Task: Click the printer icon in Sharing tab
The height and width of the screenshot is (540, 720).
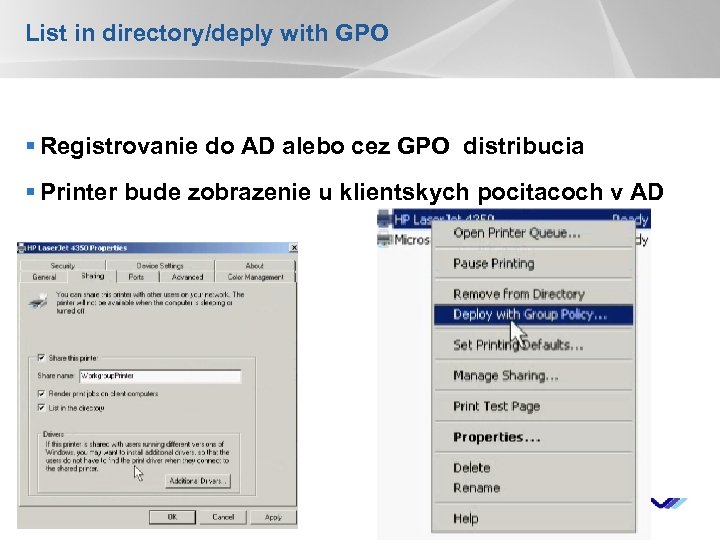Action: point(38,301)
